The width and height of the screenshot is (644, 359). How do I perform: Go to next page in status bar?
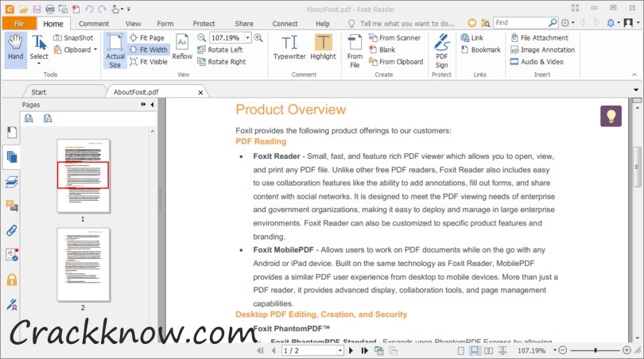coord(351,350)
